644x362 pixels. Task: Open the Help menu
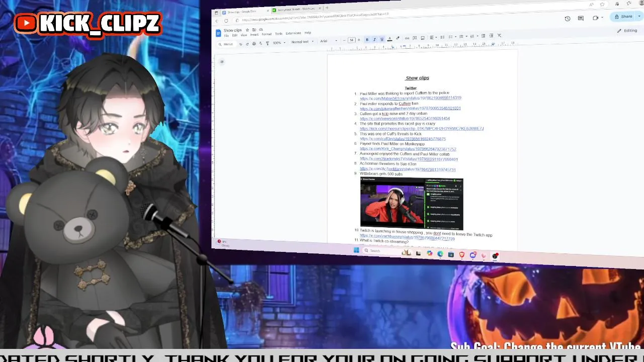pos(308,33)
